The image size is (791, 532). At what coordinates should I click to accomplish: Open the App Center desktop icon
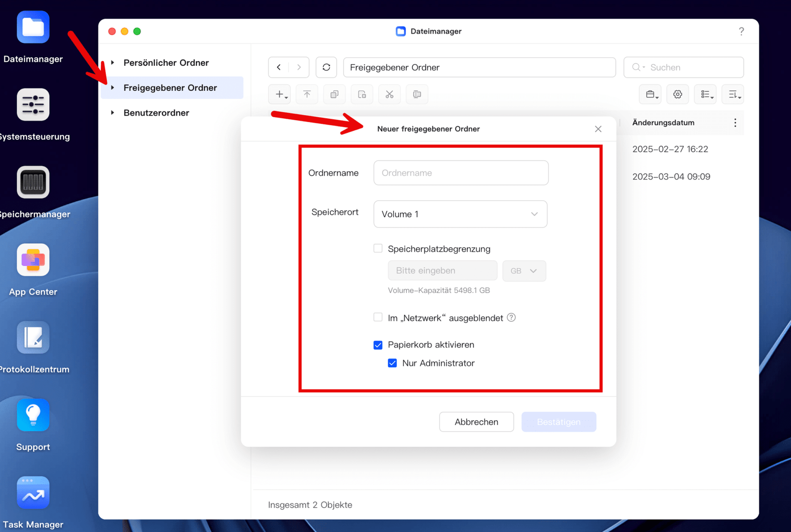(33, 260)
